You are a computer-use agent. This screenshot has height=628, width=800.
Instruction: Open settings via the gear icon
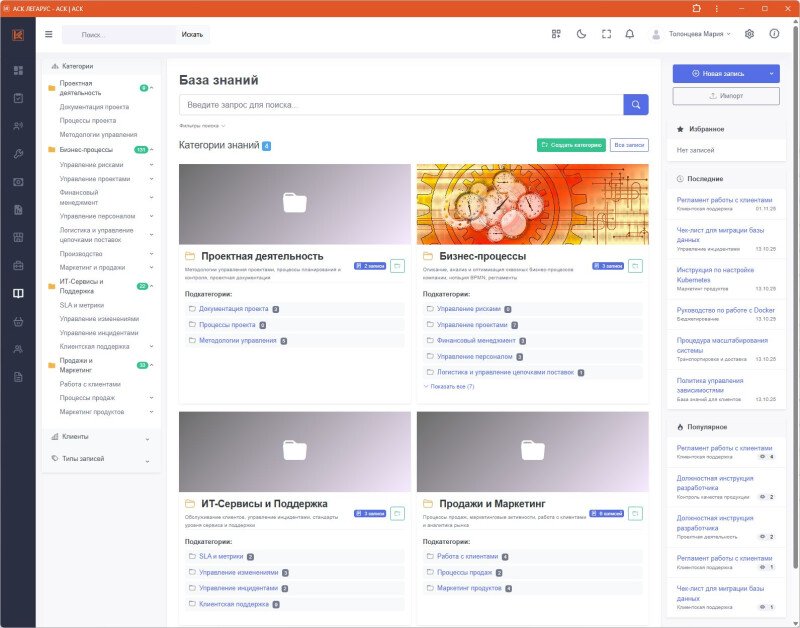pos(750,34)
